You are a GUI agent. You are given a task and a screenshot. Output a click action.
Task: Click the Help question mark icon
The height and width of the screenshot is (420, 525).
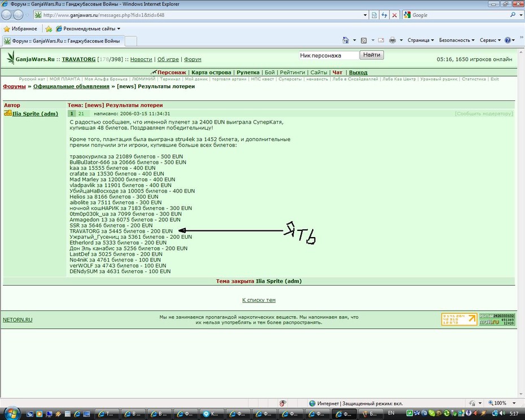[508, 40]
